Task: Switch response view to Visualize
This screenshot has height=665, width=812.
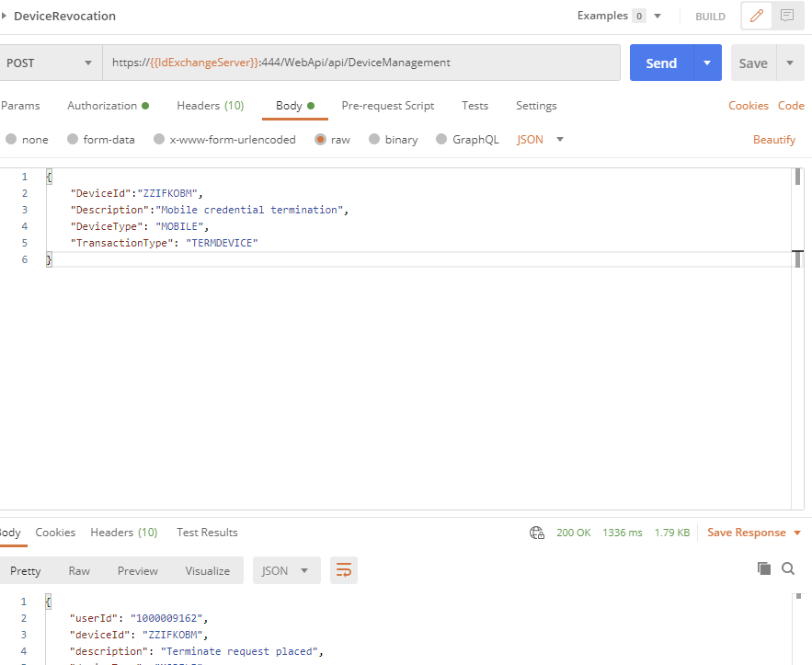Action: 208,571
